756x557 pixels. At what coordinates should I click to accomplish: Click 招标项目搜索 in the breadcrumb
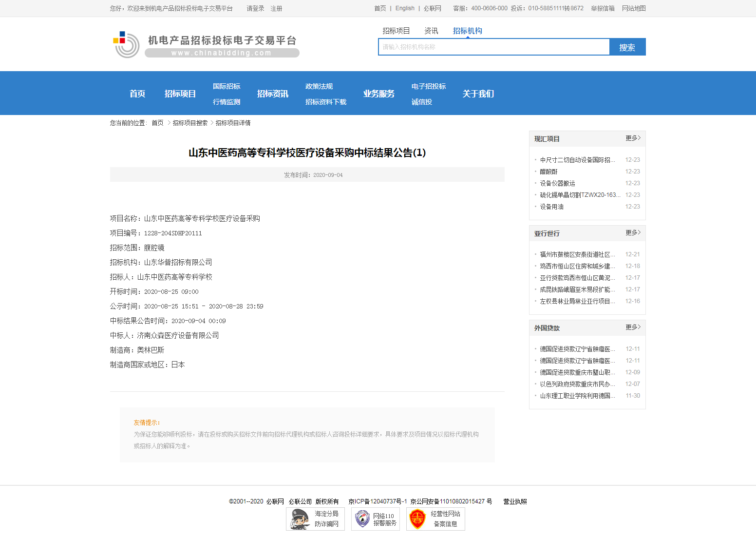point(191,123)
